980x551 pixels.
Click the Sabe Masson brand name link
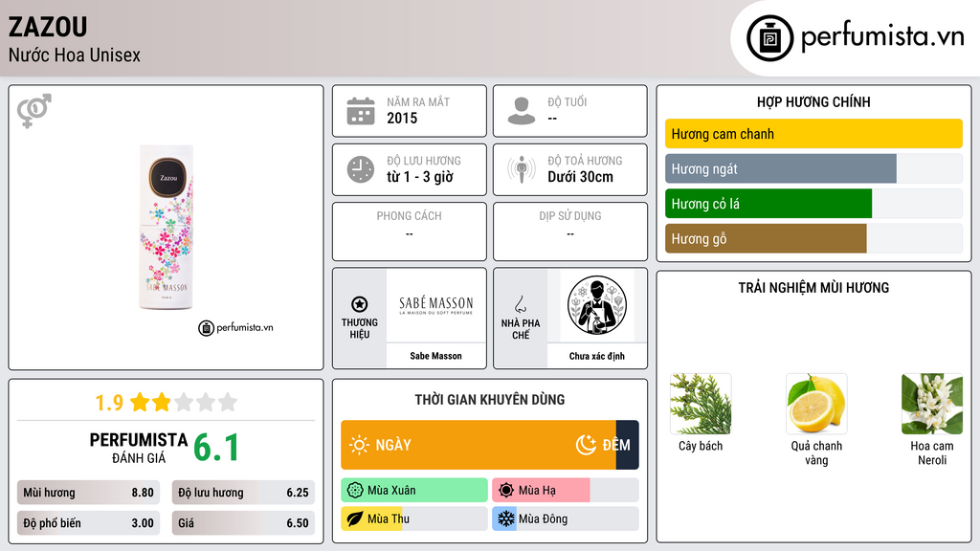pyautogui.click(x=435, y=356)
